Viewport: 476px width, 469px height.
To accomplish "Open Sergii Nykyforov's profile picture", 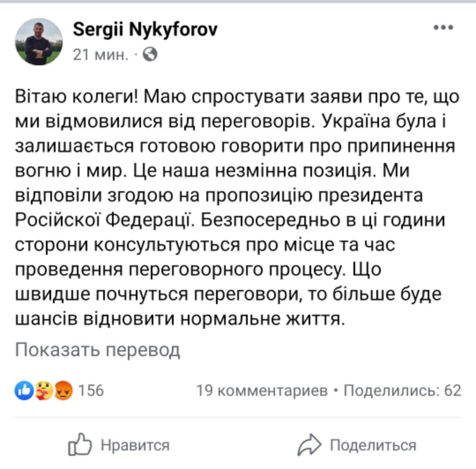I will pos(39,42).
